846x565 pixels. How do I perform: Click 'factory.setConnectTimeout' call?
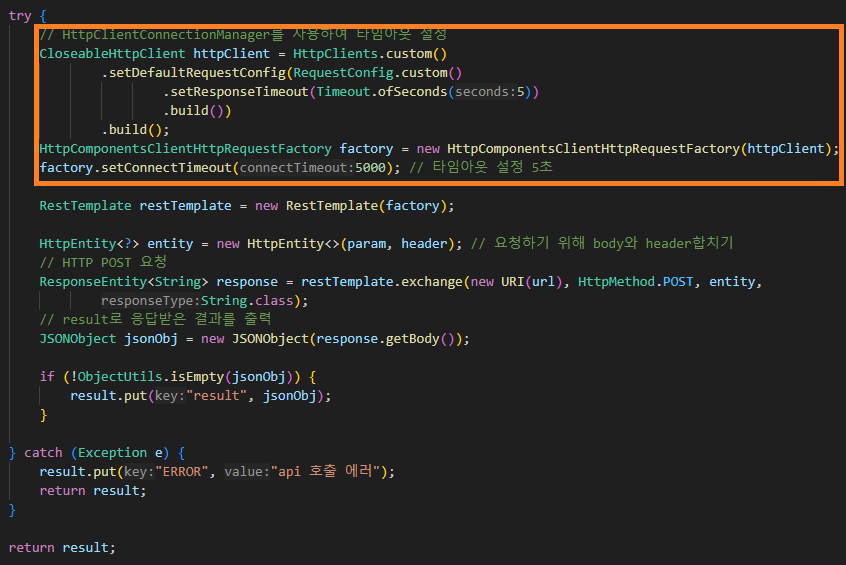135,168
